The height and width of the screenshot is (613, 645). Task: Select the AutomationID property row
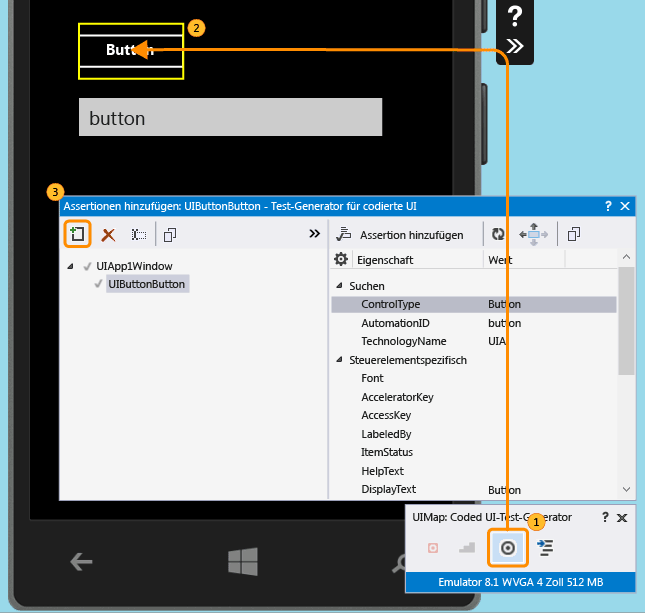click(474, 323)
